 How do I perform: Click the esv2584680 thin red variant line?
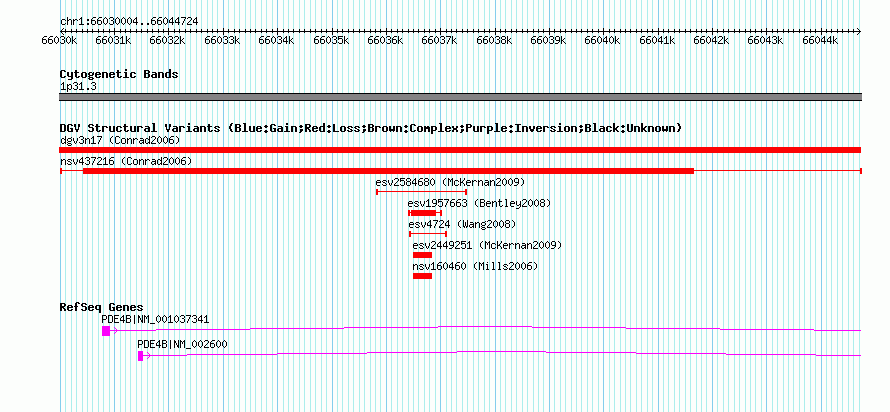point(421,192)
